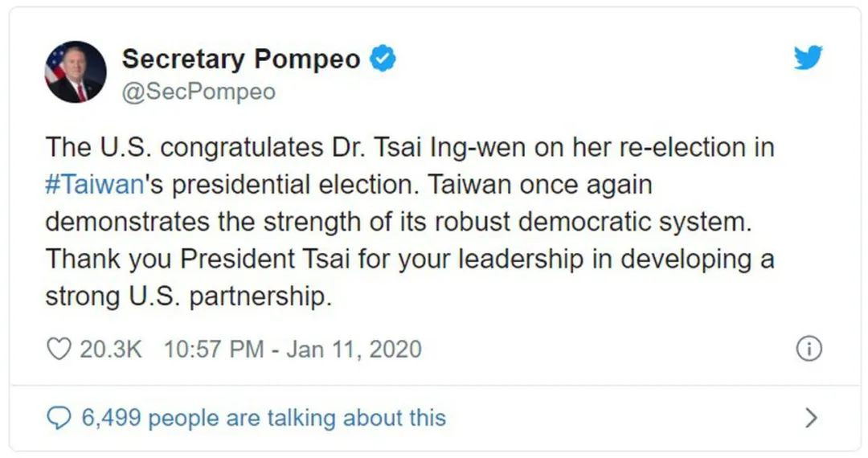This screenshot has height=458, width=868.
Task: Expand the conversation with the right chevron
Action: point(811,418)
